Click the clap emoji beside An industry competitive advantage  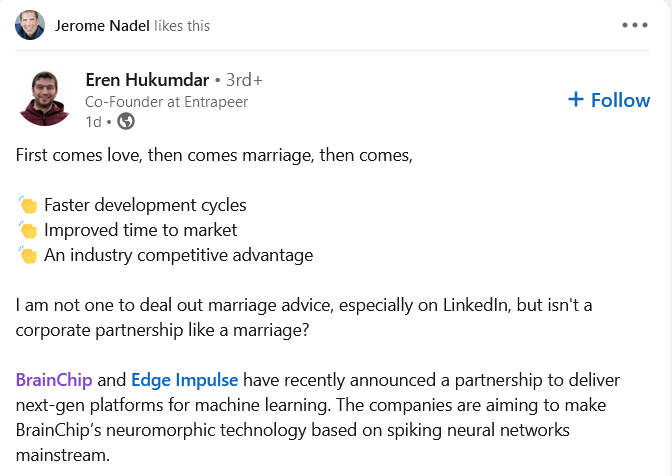coord(27,255)
